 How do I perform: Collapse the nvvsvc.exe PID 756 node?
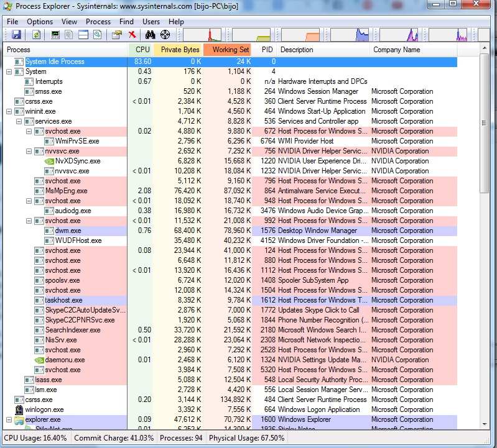(29, 152)
